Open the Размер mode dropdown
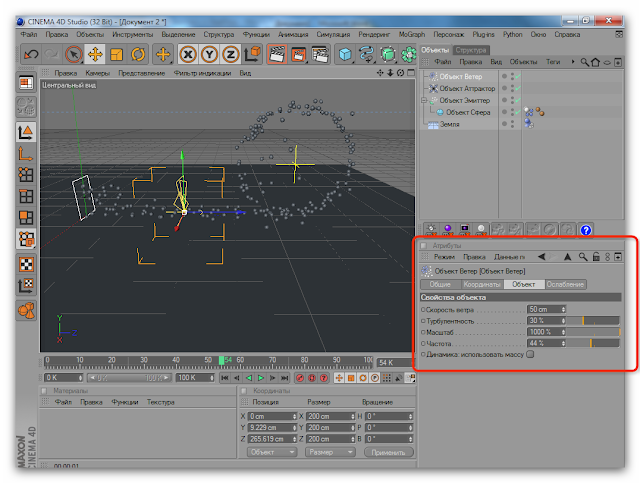The height and width of the screenshot is (483, 640). [x=330, y=452]
